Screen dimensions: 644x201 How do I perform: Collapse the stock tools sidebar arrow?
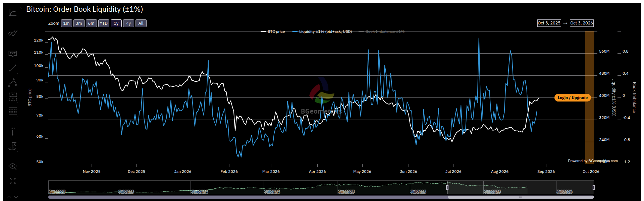pos(21,7)
